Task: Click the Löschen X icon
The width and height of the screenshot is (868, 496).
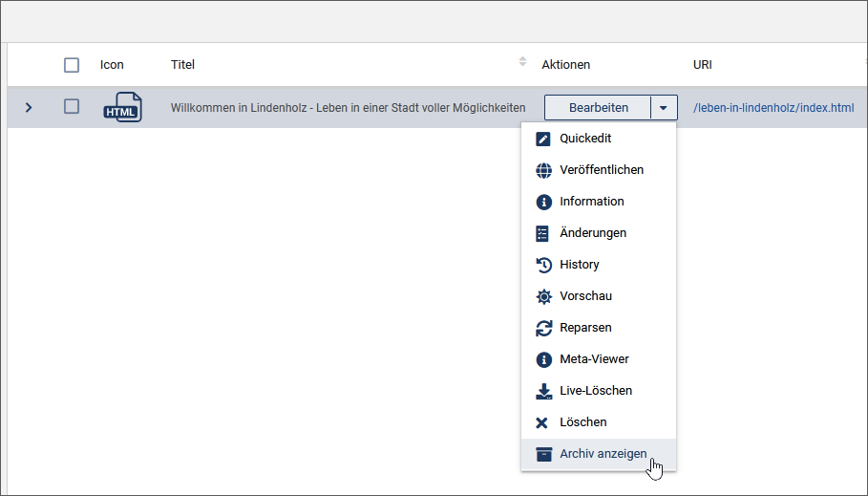Action: 542,422
